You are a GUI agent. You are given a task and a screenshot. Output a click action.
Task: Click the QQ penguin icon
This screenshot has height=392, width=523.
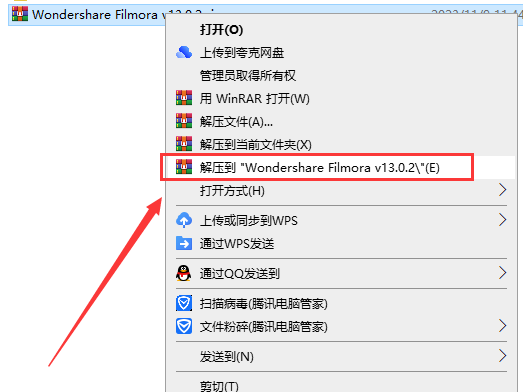pos(184,273)
